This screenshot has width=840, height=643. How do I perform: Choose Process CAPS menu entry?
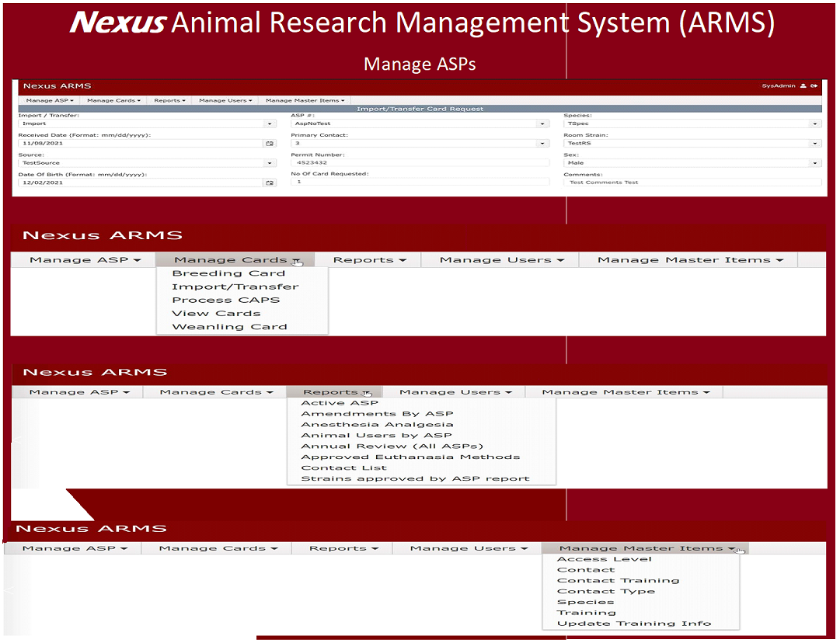pyautogui.click(x=225, y=301)
